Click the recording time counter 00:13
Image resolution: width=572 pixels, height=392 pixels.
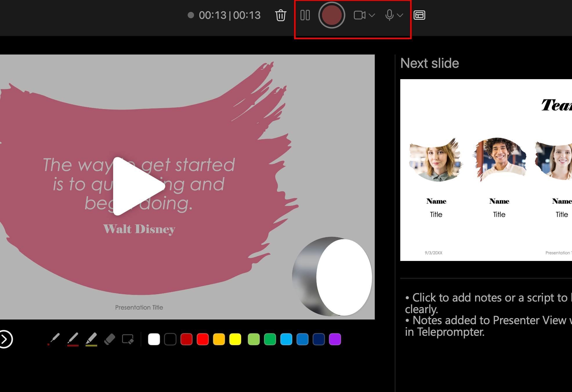230,15
